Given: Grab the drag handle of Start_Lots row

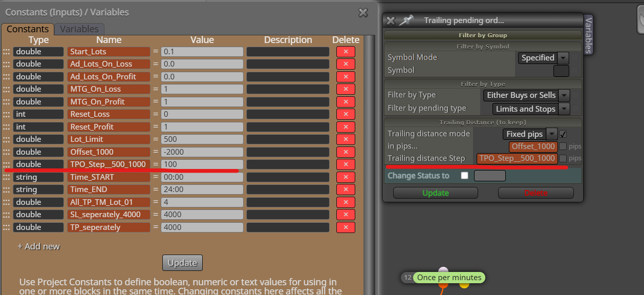Looking at the screenshot, I should [x=6, y=52].
